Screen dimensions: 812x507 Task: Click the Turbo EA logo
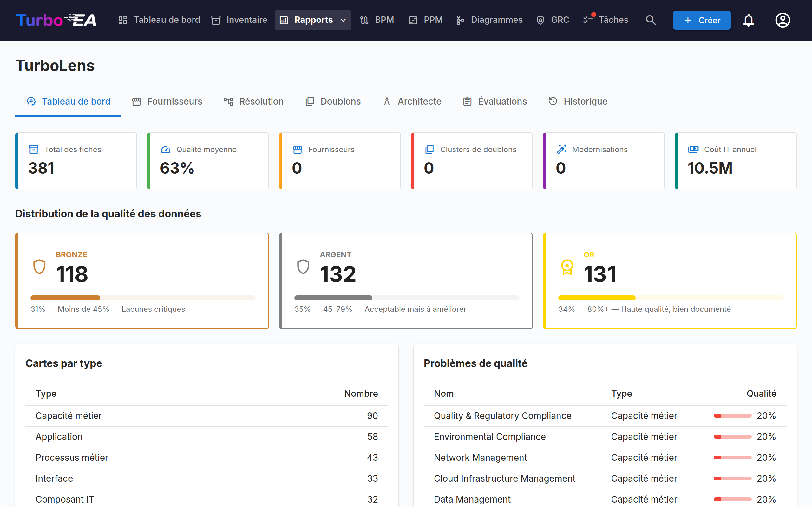[56, 20]
